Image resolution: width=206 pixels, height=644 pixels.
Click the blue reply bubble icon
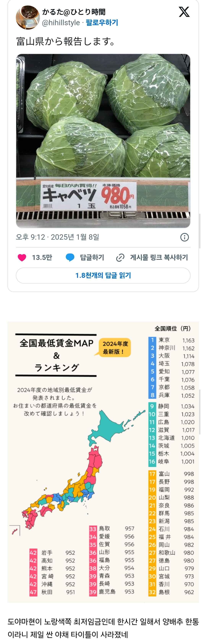click(70, 257)
